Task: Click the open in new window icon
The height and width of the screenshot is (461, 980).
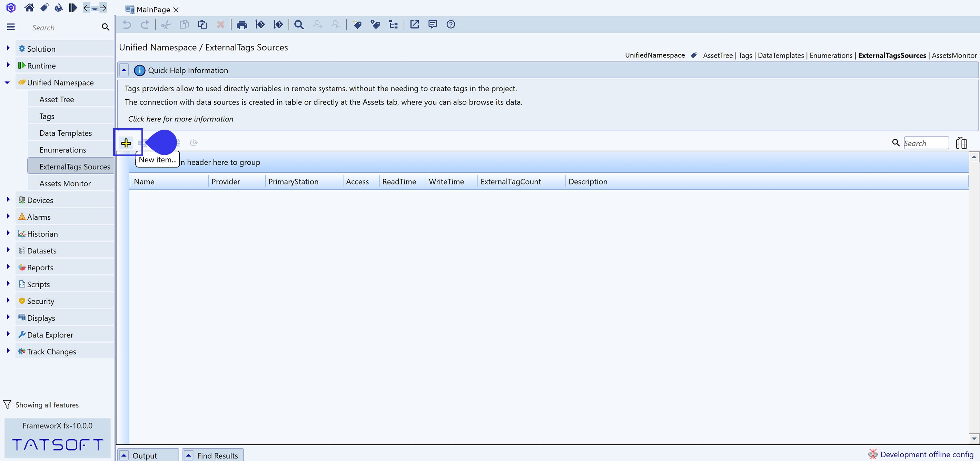Action: coord(414,25)
